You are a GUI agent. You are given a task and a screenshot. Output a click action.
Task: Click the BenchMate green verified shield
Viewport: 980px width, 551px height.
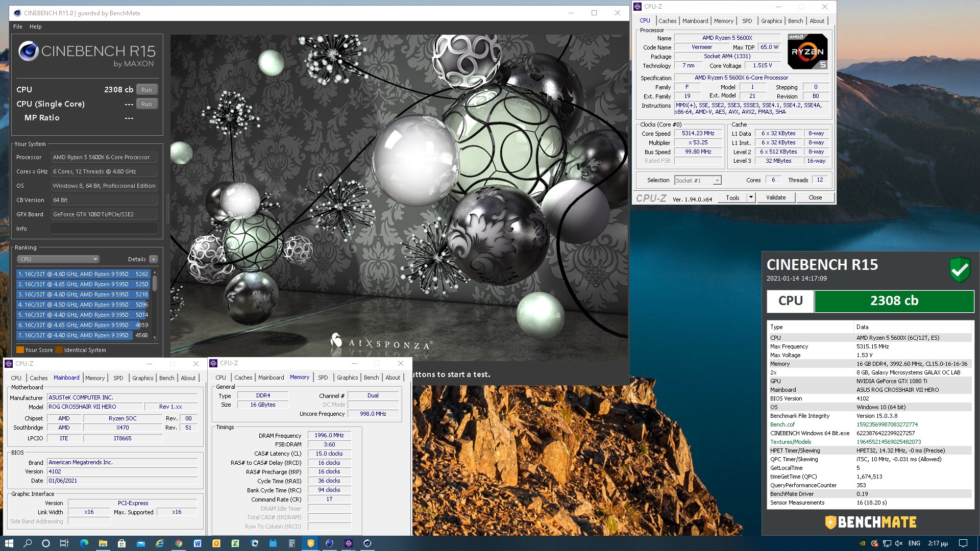click(960, 270)
